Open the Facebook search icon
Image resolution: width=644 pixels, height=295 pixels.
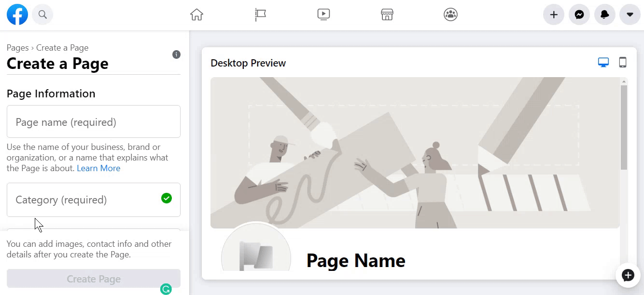coord(42,14)
